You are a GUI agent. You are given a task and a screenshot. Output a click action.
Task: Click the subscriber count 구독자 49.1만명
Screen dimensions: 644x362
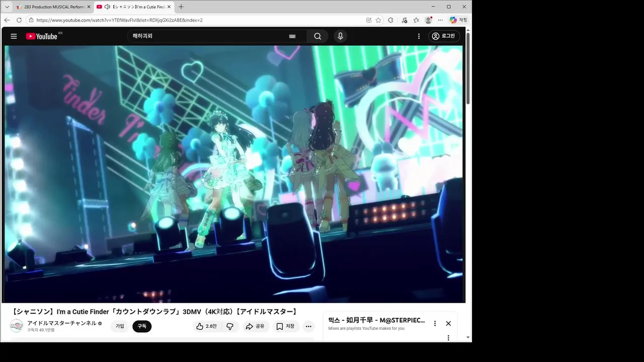click(x=41, y=330)
